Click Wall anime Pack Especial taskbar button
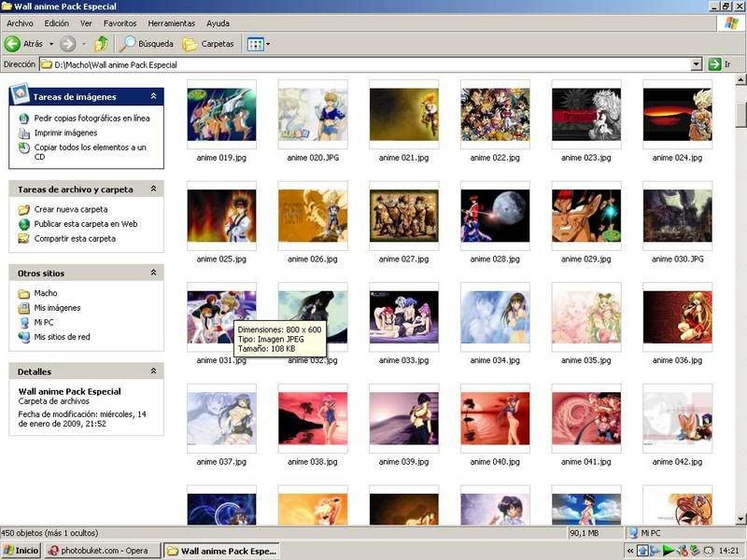747x560 pixels. click(x=221, y=551)
